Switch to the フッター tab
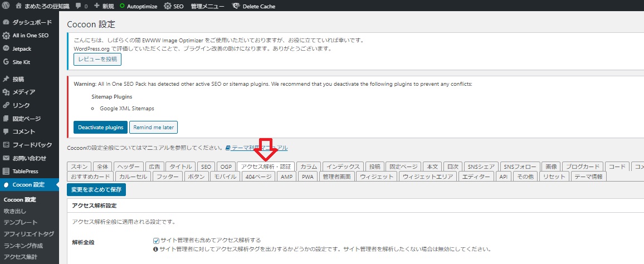 point(168,177)
